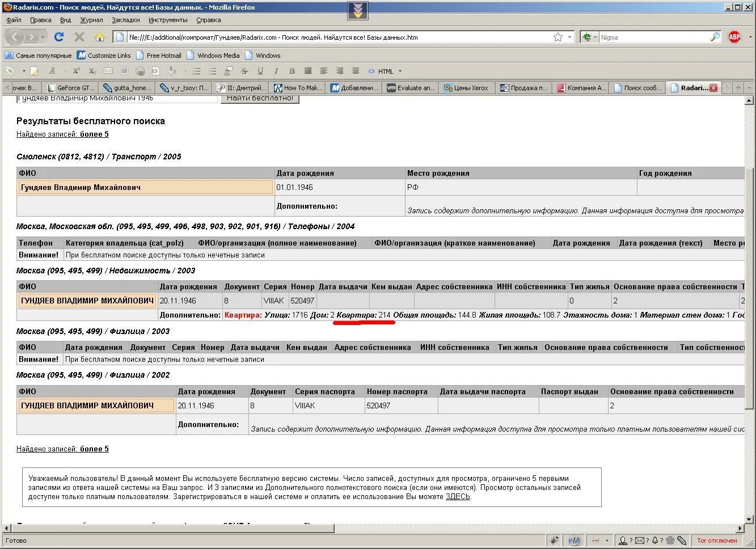Choose a search engine from the Nigma dropdown
Image resolution: width=756 pixels, height=549 pixels.
point(590,37)
